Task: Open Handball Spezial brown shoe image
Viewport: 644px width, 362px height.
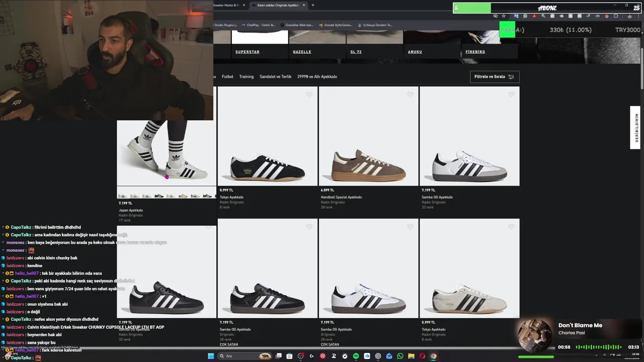Action: [368, 136]
